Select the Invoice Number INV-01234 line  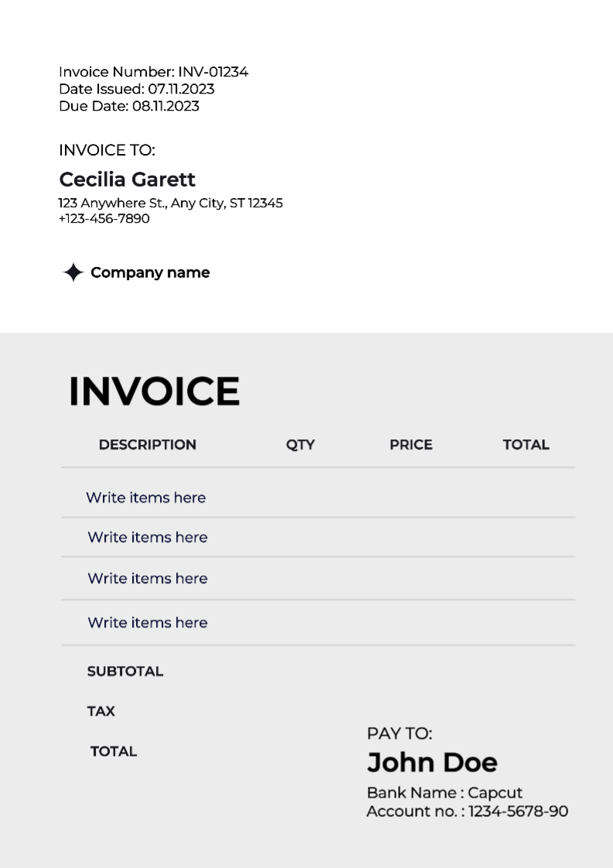click(153, 72)
